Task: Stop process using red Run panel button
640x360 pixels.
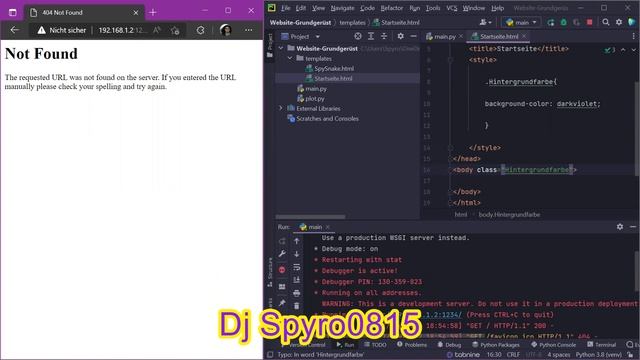Action: point(282,270)
